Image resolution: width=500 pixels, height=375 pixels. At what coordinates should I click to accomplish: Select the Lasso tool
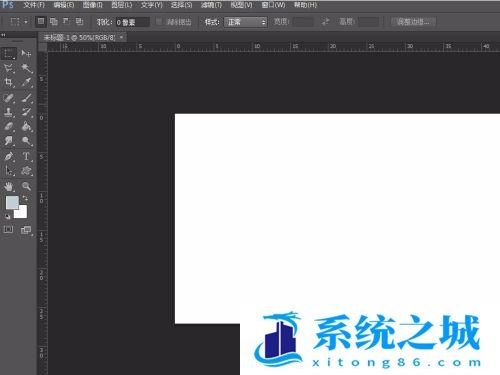click(x=9, y=68)
